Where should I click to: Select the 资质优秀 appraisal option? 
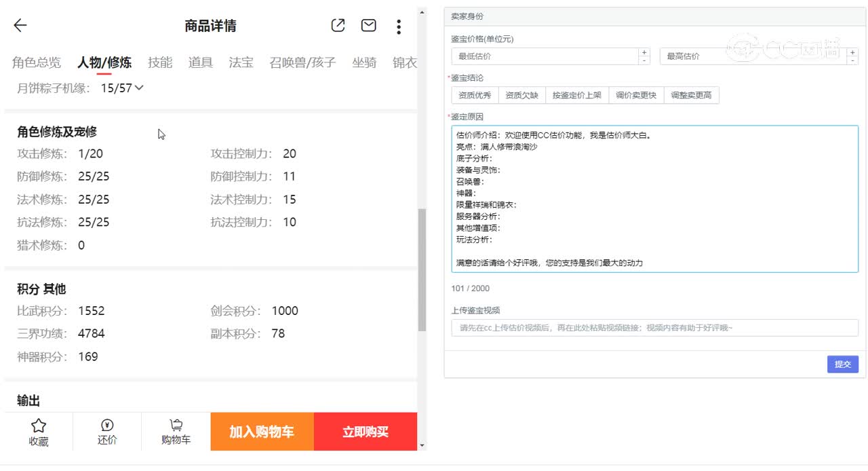pos(475,95)
